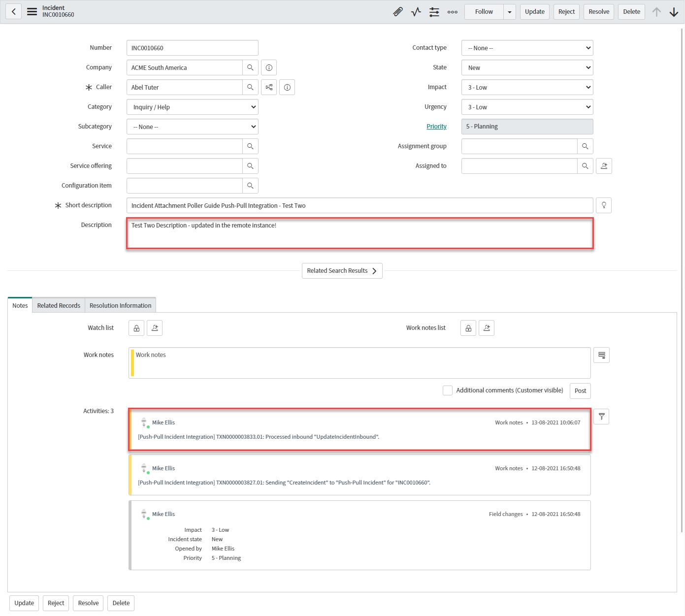This screenshot has width=685, height=616.
Task: Click the paperclip attachments icon
Action: (398, 12)
